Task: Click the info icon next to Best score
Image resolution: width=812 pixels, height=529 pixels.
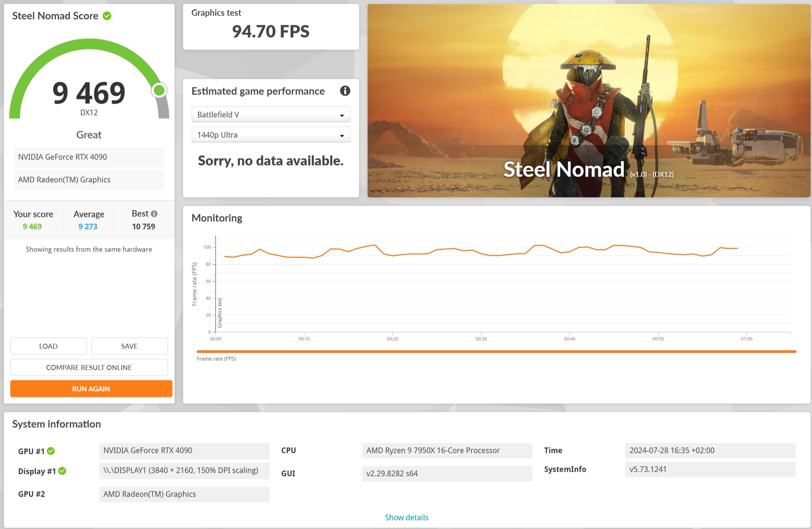Action: (x=154, y=213)
